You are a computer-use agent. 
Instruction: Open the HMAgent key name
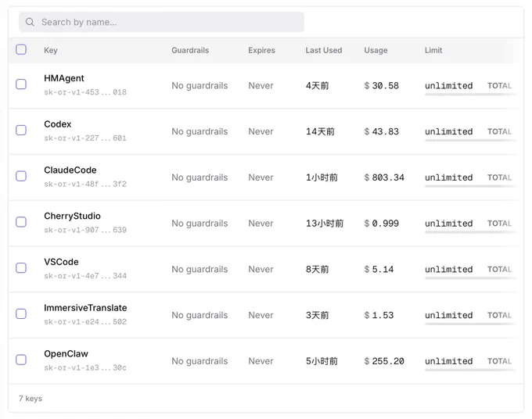click(x=64, y=78)
